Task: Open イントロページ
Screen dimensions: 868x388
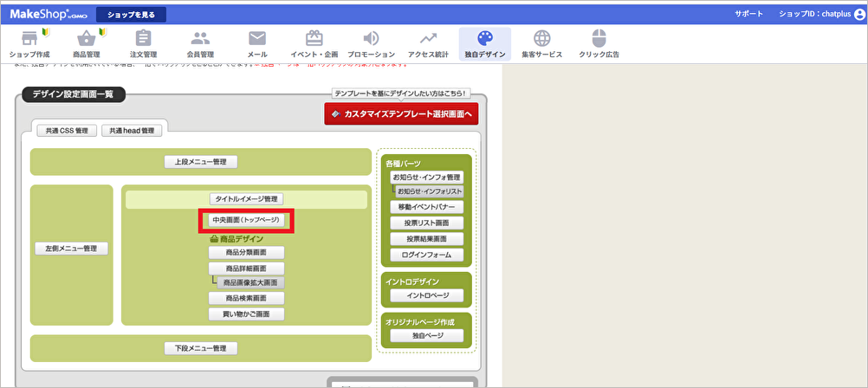Action: tap(427, 295)
